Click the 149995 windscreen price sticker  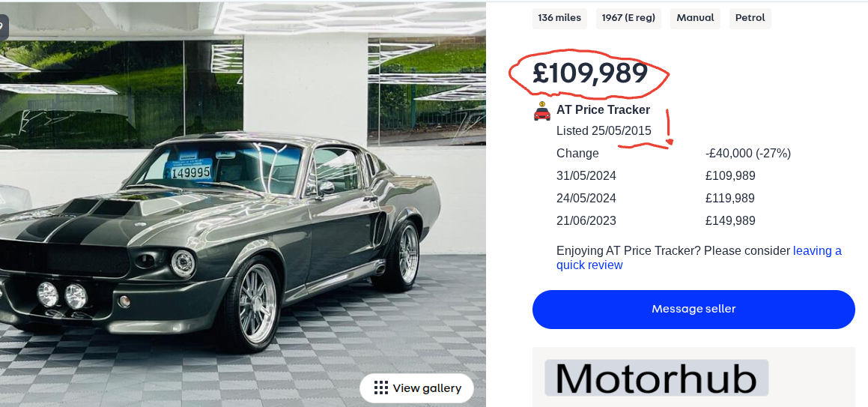(190, 172)
